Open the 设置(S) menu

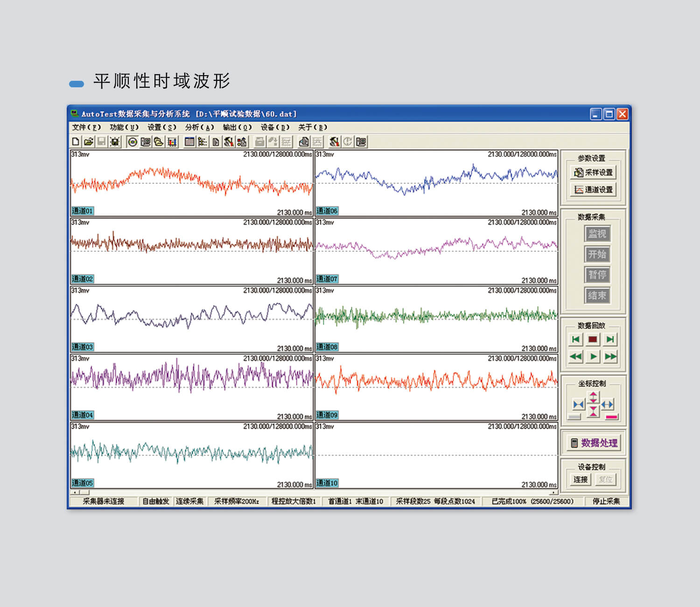[x=162, y=127]
